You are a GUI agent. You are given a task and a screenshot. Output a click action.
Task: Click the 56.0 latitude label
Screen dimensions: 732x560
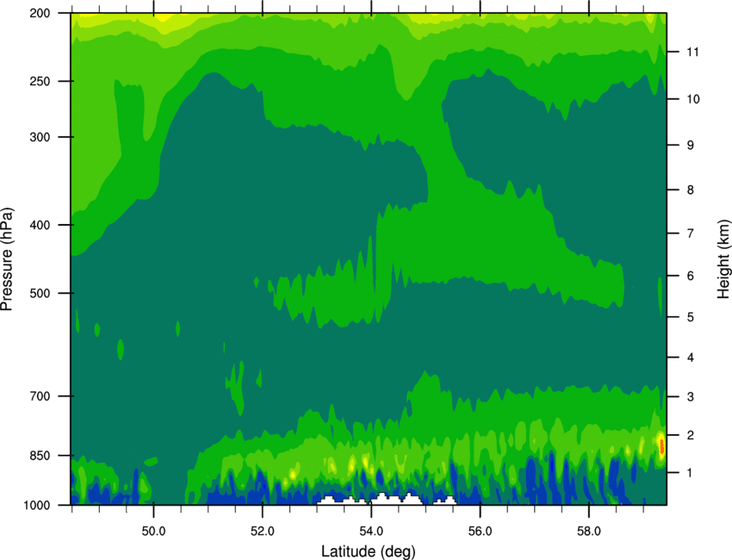click(480, 532)
